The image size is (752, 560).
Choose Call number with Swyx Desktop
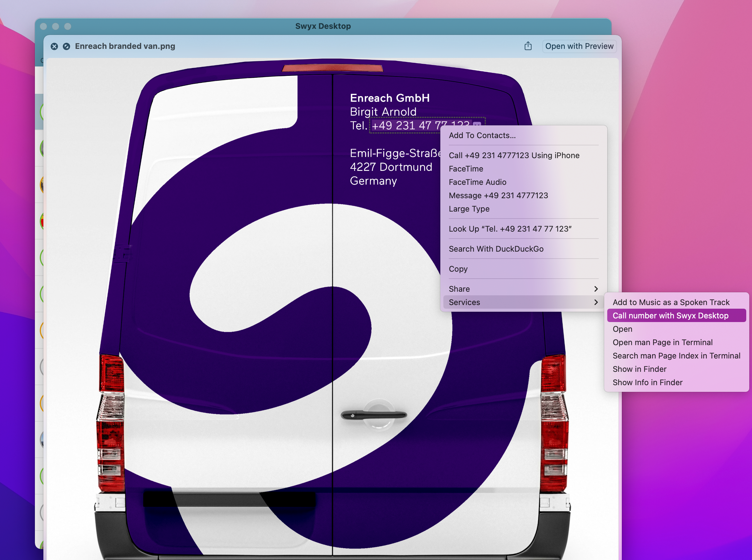click(670, 316)
